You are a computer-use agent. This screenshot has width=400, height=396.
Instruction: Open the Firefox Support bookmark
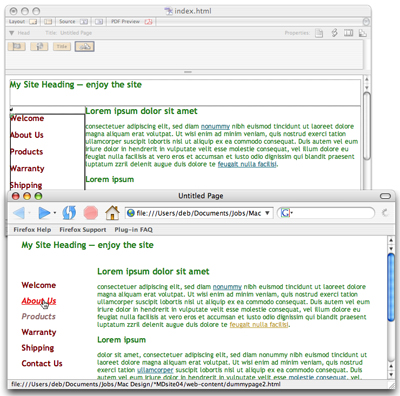[x=83, y=230]
